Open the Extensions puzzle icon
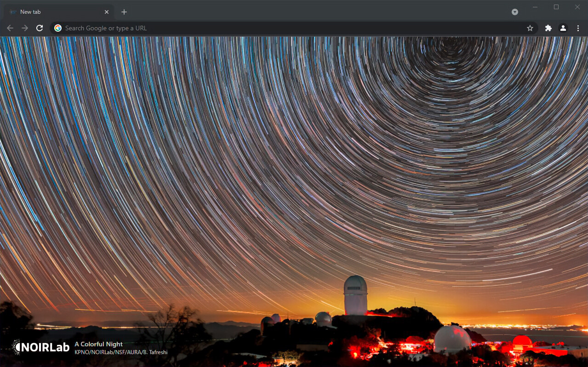Image resolution: width=588 pixels, height=367 pixels. pyautogui.click(x=548, y=28)
